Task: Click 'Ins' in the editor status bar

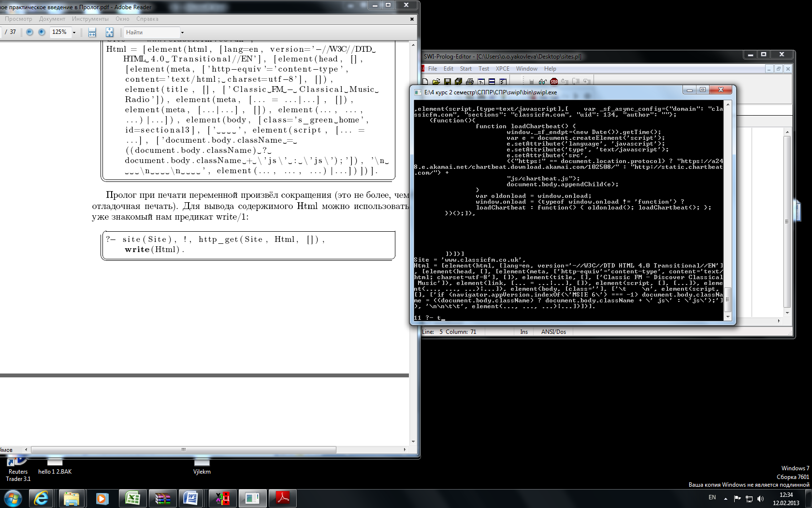Action: (524, 332)
